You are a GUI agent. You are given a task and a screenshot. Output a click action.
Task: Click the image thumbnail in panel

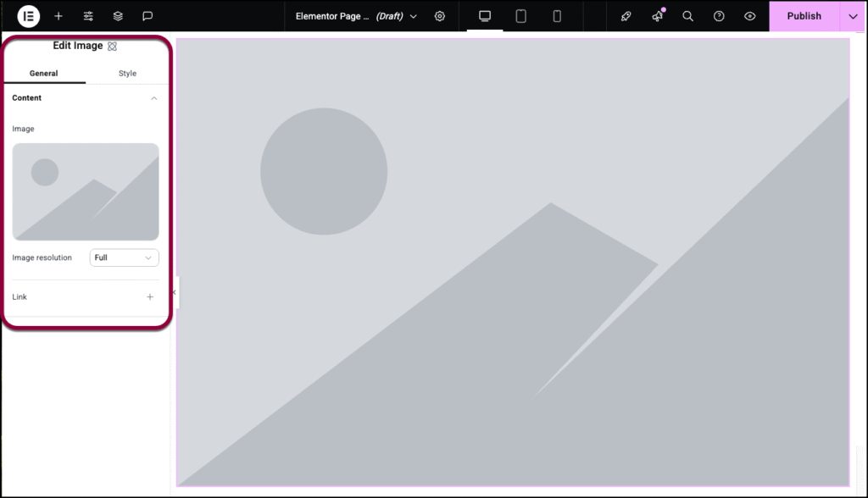(86, 191)
